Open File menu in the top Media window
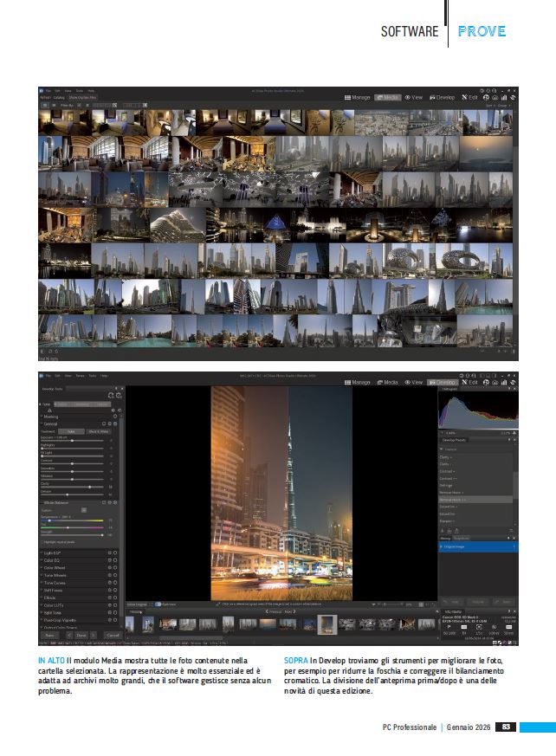Image resolution: width=556 pixels, height=756 pixels. point(48,91)
